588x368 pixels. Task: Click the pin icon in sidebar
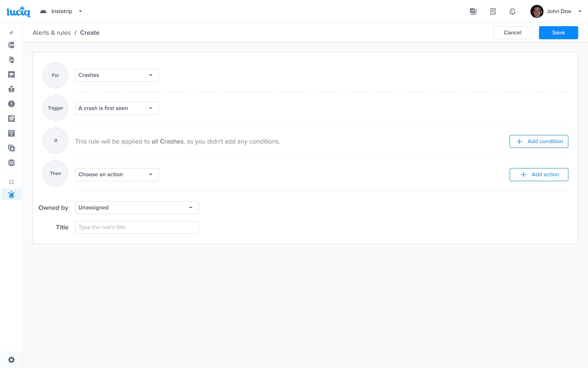coord(11,33)
